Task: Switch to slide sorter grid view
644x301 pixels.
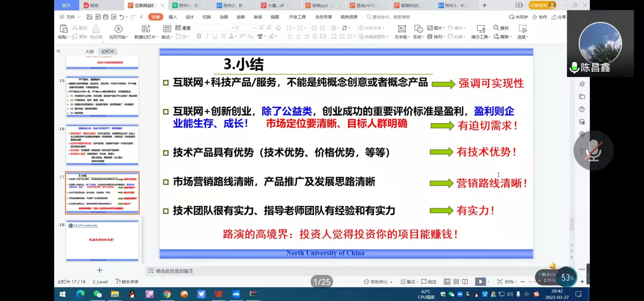Action: tap(456, 282)
